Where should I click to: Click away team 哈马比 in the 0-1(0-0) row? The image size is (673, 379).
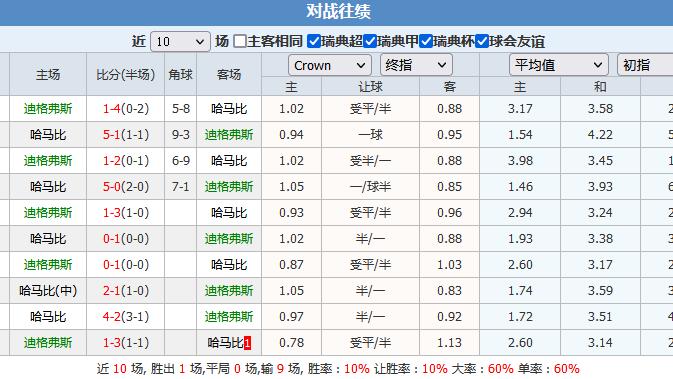229,265
